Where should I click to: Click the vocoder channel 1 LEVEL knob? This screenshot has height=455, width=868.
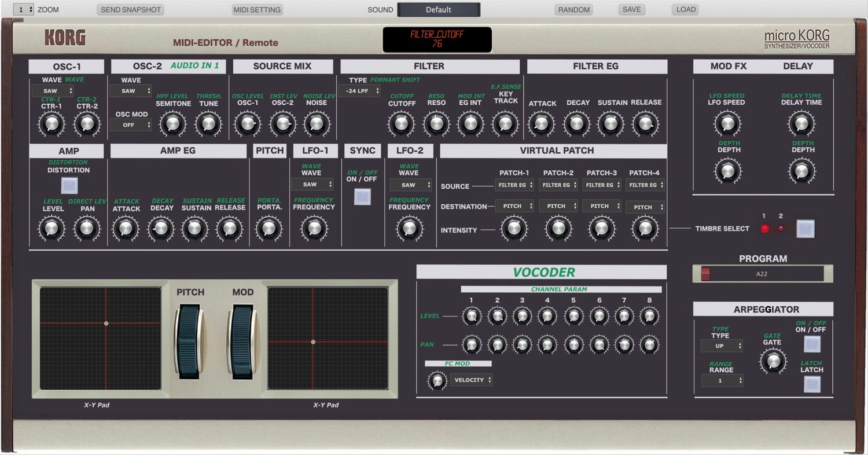tap(471, 316)
